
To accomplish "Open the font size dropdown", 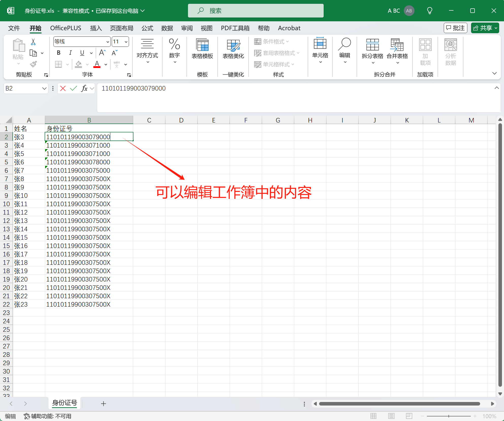I will 126,41.
